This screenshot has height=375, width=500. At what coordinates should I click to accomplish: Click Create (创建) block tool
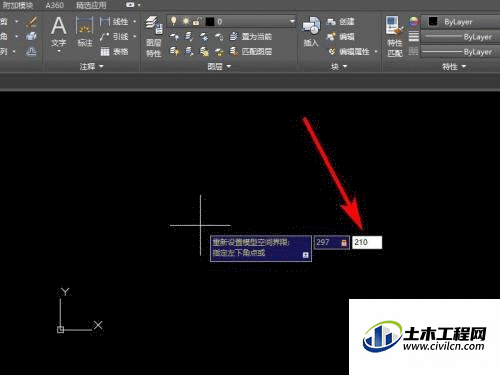pyautogui.click(x=341, y=22)
